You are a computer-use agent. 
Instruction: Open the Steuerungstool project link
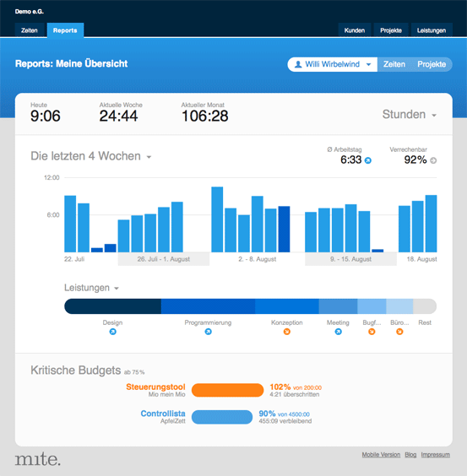click(x=155, y=387)
